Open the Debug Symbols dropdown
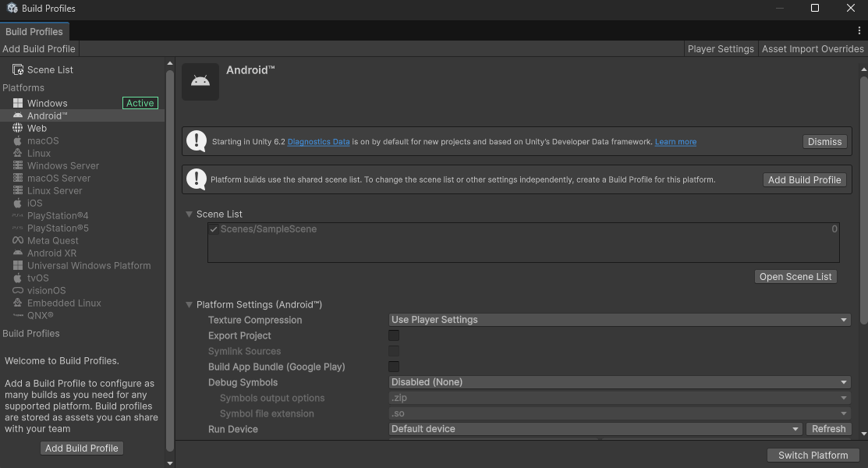 tap(619, 382)
